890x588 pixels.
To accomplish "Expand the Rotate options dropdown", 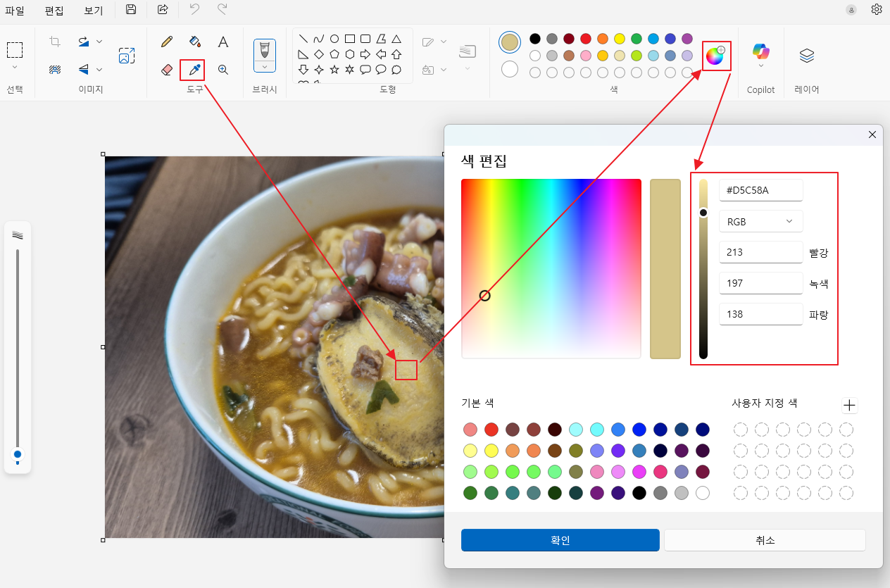I will [x=99, y=42].
